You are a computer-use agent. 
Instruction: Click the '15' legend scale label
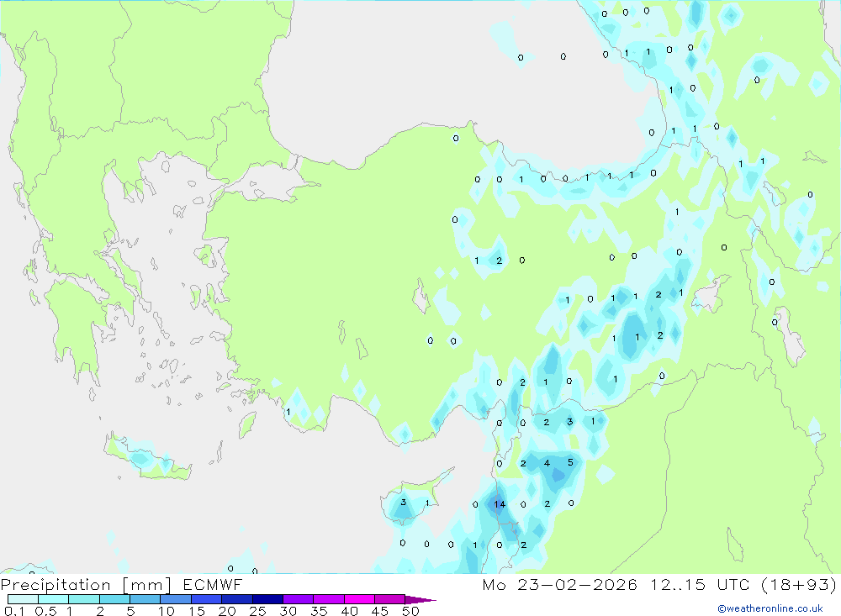click(x=197, y=611)
